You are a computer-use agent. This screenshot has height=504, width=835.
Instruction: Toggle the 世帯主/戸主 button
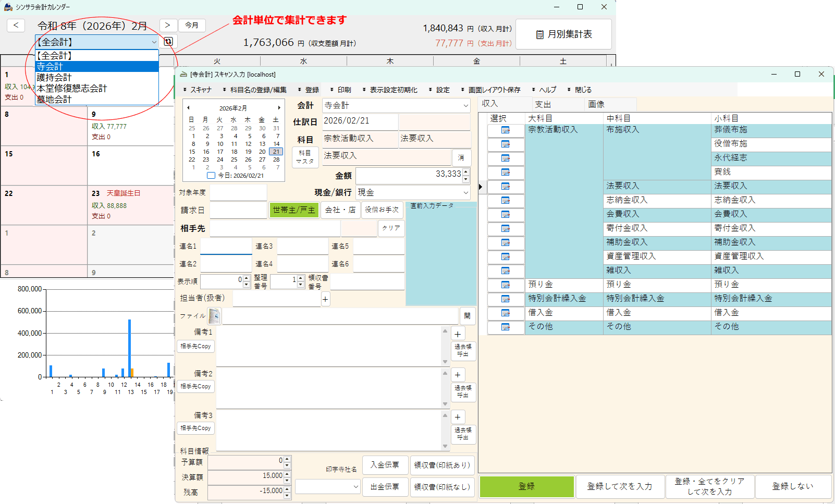pos(294,210)
